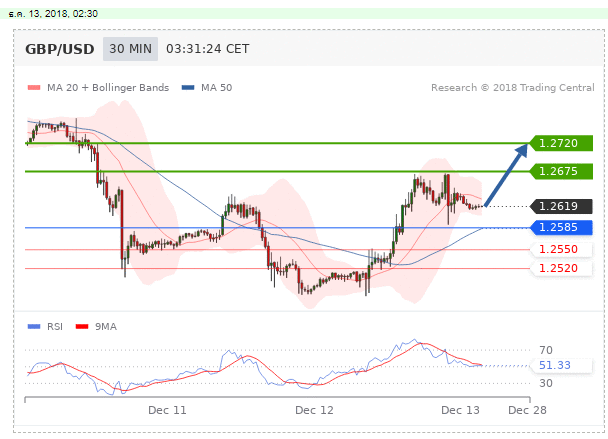608x439 pixels.
Task: Click the 1.2550 support price label
Action: 561,249
